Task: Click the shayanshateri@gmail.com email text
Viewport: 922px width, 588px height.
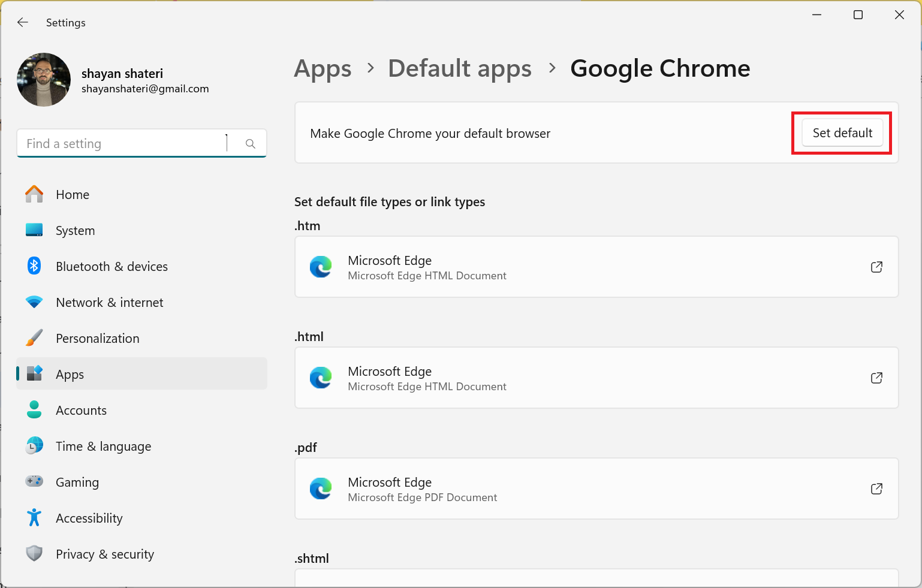Action: click(x=145, y=89)
